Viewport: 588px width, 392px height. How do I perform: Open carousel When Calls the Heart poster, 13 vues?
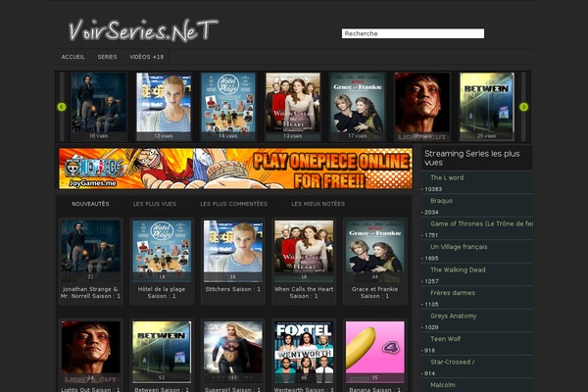(293, 107)
